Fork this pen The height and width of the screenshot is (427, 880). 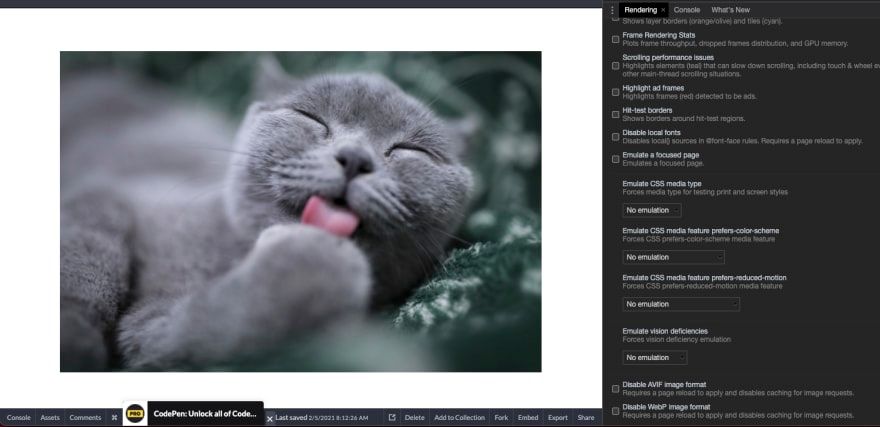501,417
